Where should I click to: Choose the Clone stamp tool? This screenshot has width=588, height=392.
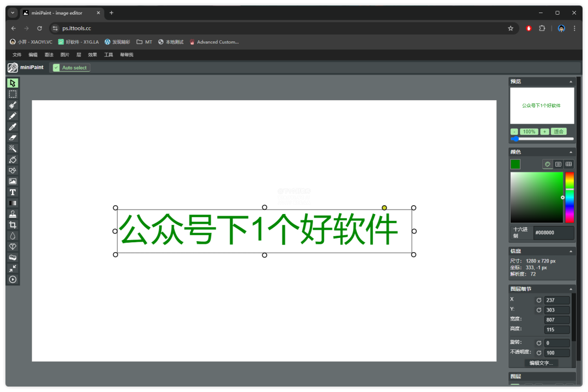click(x=13, y=214)
